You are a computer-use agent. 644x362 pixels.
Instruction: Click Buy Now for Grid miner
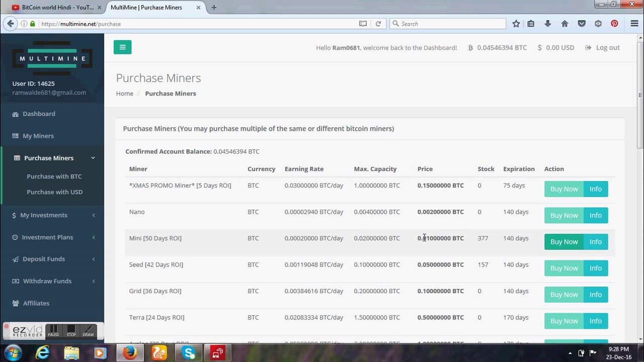coord(564,295)
